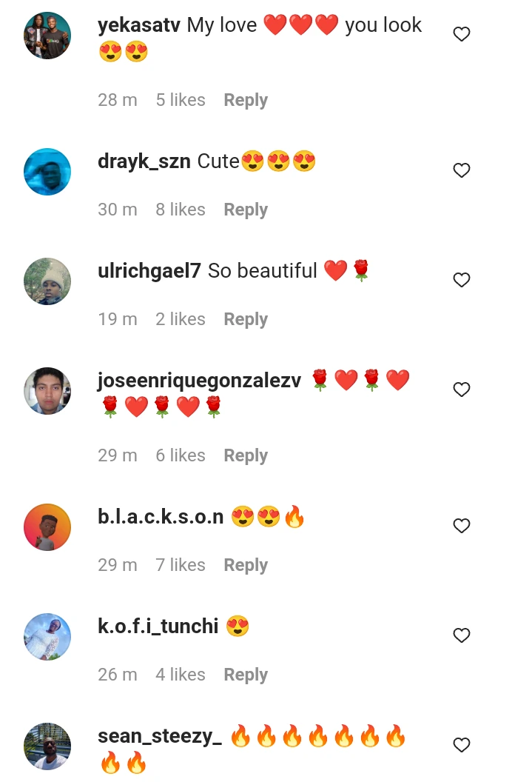Reply to joseenriquegonzalezv's comment

tap(246, 455)
